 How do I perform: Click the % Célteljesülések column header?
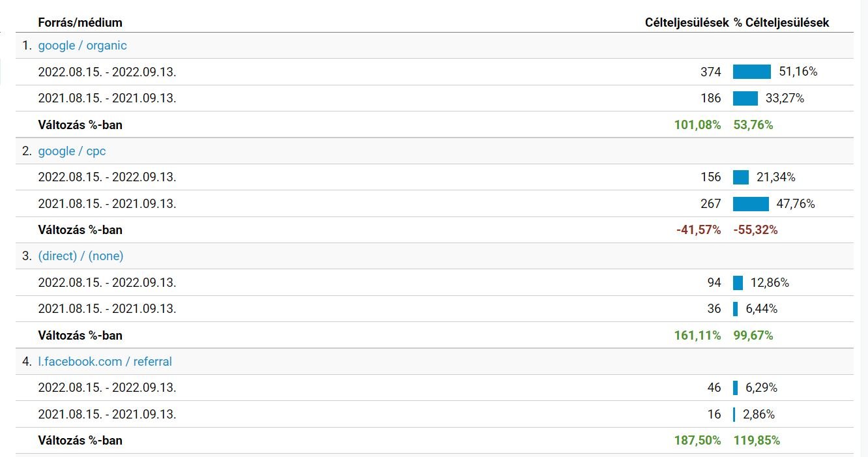[x=781, y=22]
